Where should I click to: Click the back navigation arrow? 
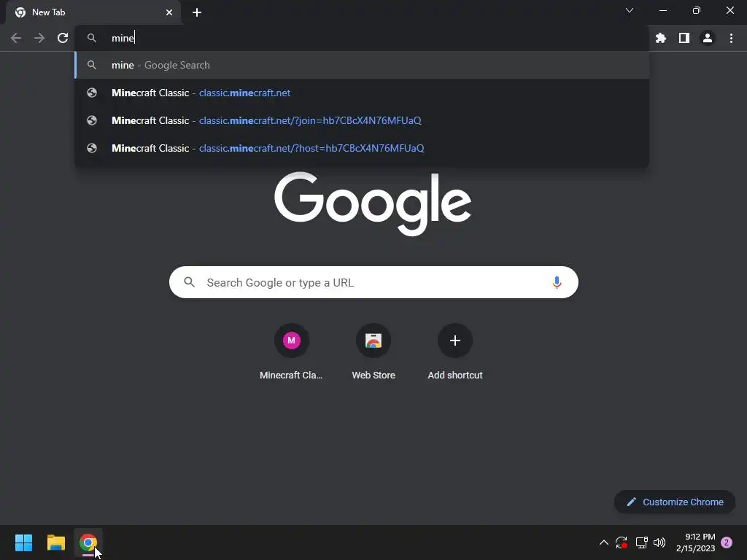[x=16, y=38]
